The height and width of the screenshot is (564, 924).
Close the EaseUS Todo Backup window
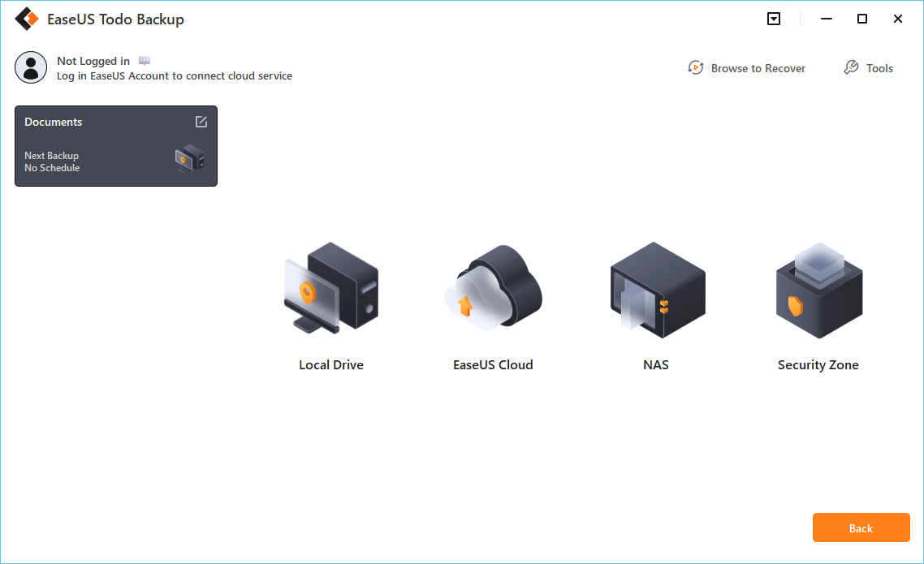tap(898, 19)
